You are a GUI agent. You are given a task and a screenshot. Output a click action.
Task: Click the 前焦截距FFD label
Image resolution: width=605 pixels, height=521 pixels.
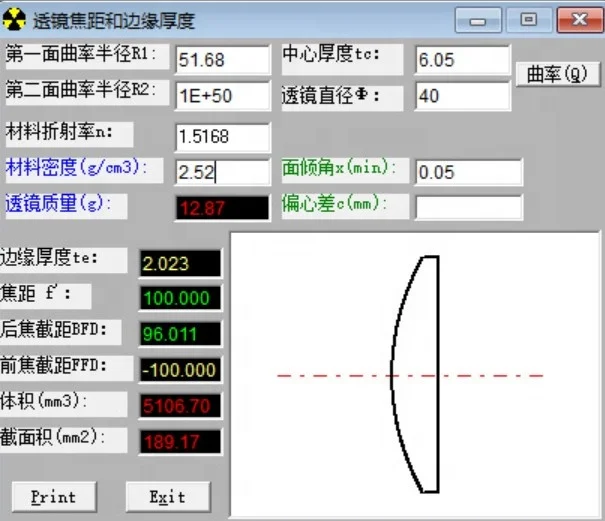66,368
